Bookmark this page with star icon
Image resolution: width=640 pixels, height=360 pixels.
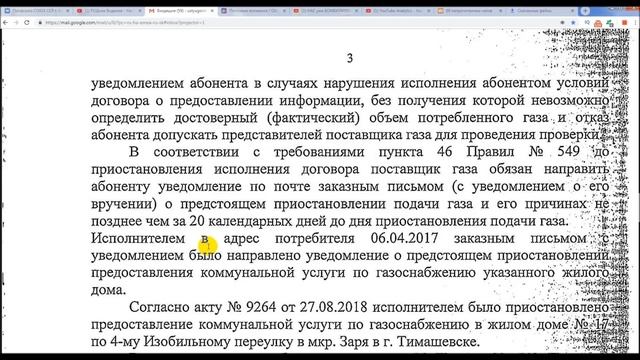pos(573,22)
